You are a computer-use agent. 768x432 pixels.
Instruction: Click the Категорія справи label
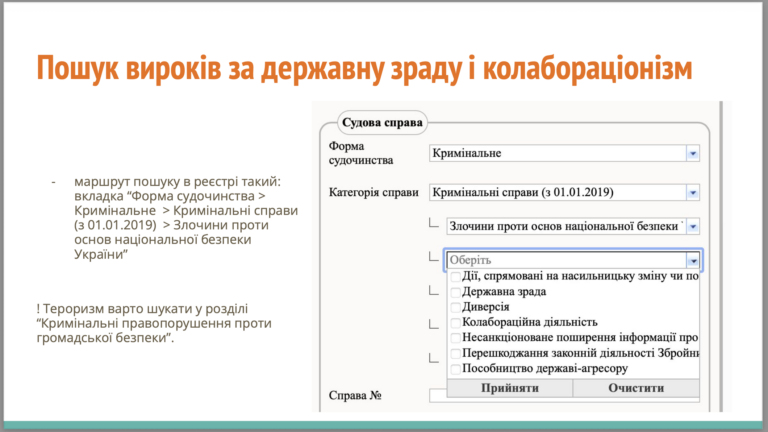click(373, 192)
